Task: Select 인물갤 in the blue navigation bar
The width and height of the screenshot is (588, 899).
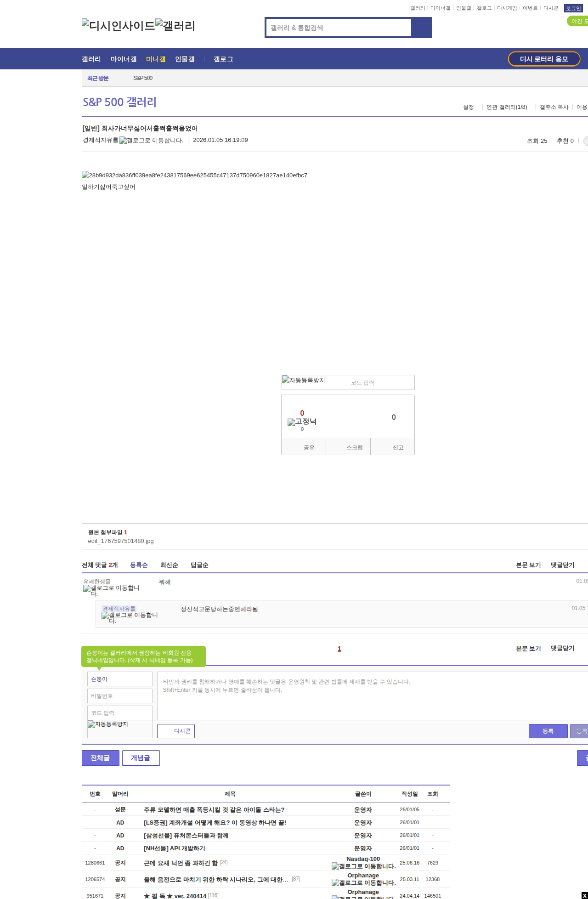Action: click(x=185, y=59)
